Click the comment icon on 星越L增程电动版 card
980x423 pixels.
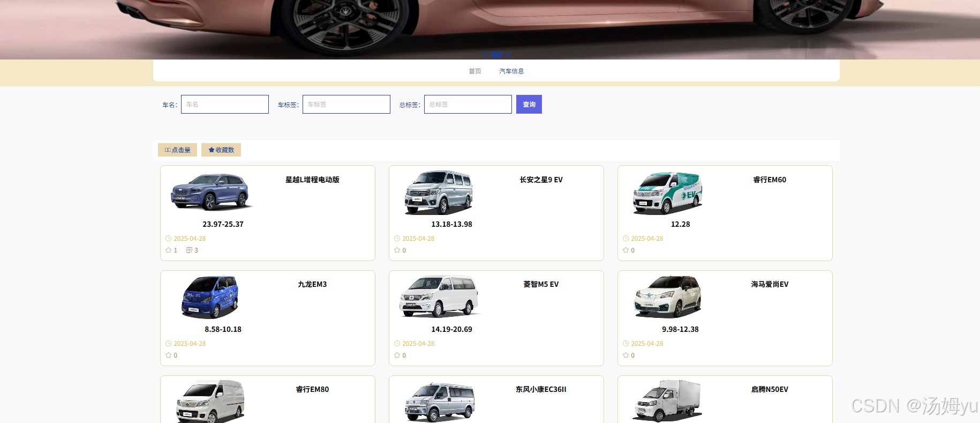(x=189, y=250)
